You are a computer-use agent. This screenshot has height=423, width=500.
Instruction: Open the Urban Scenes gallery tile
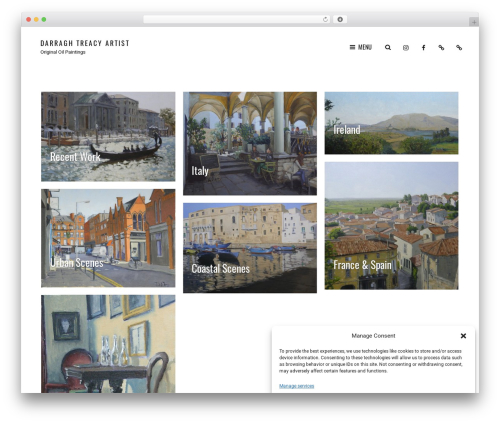[x=108, y=238]
